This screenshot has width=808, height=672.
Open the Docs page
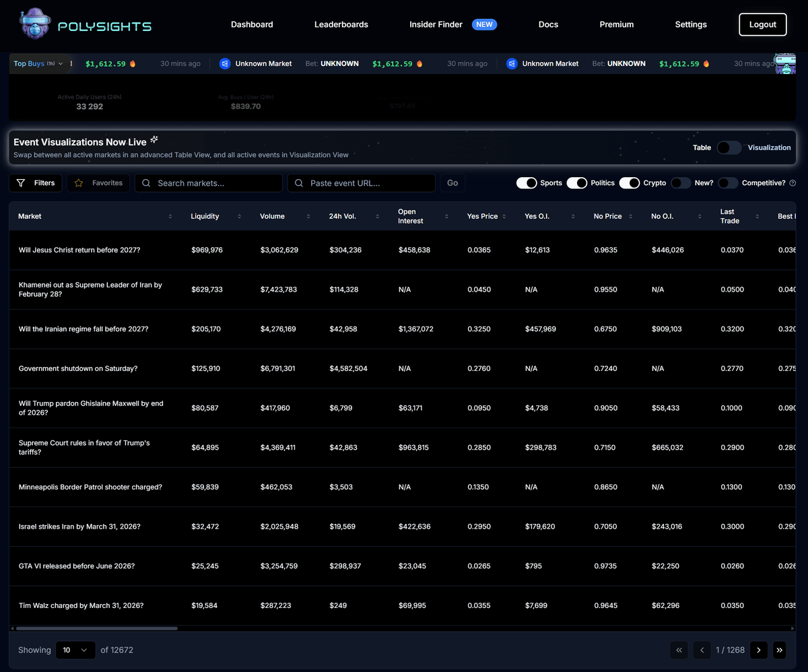(x=548, y=24)
